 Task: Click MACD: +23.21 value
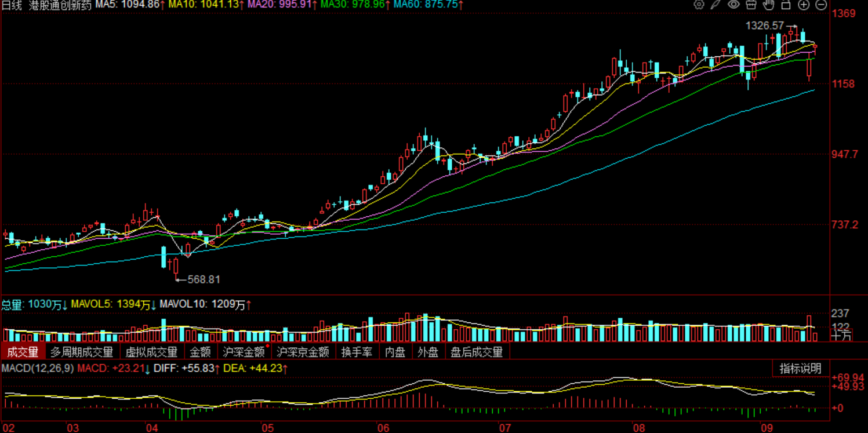114,368
